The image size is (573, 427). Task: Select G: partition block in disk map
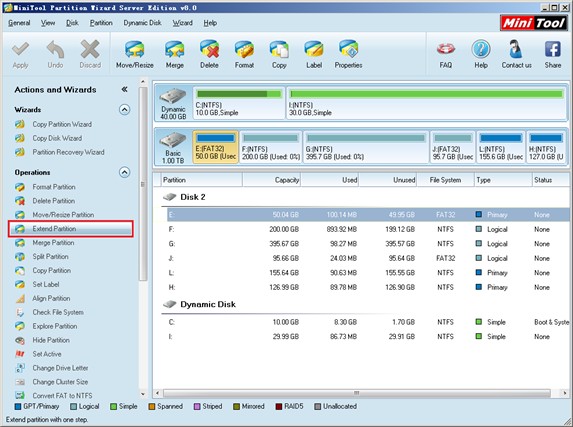coord(366,147)
